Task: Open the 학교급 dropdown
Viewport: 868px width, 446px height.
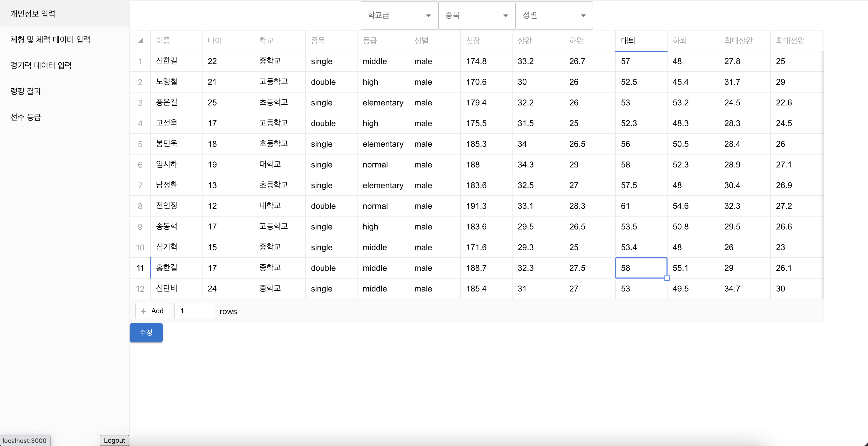Action: [399, 16]
